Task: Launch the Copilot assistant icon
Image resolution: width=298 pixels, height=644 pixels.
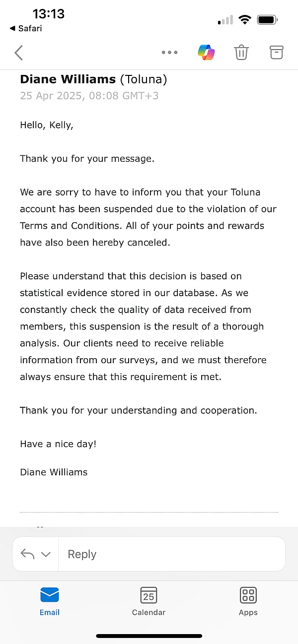Action: coord(206,53)
